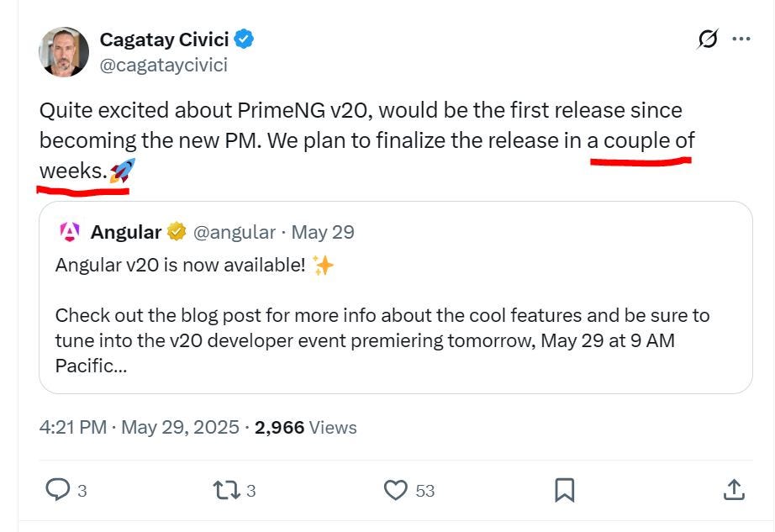Open Cagatay Civici's profile picture
775x532 pixels.
(64, 52)
